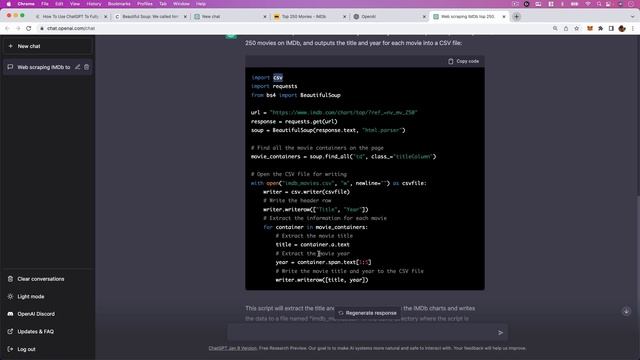Click the browser forward arrow
Screen dimensions: 640x360
18,28
